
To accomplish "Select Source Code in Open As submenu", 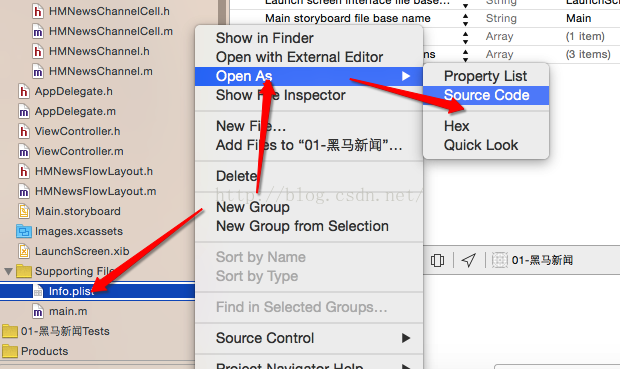I will (x=486, y=95).
